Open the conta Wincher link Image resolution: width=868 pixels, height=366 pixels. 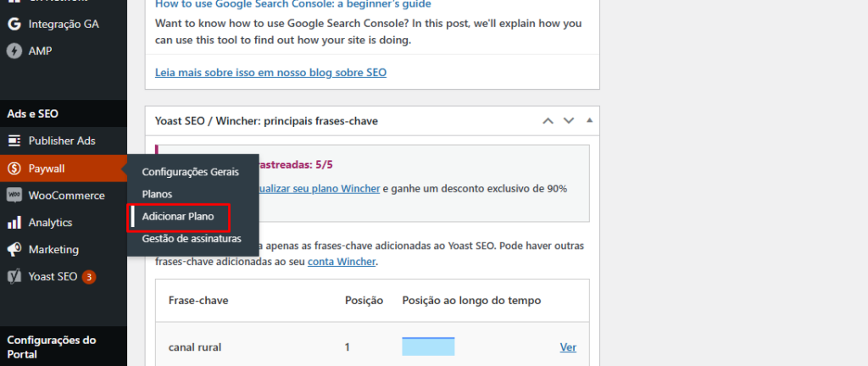[342, 262]
